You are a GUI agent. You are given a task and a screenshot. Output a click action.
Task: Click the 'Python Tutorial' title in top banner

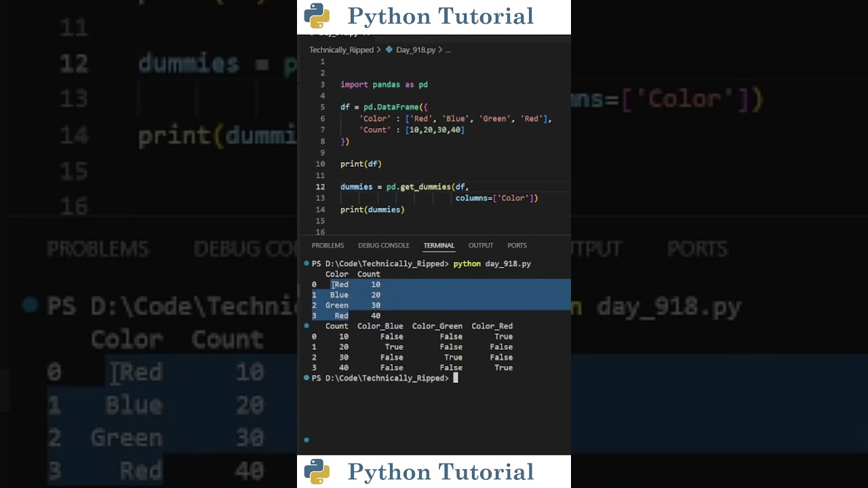point(441,16)
